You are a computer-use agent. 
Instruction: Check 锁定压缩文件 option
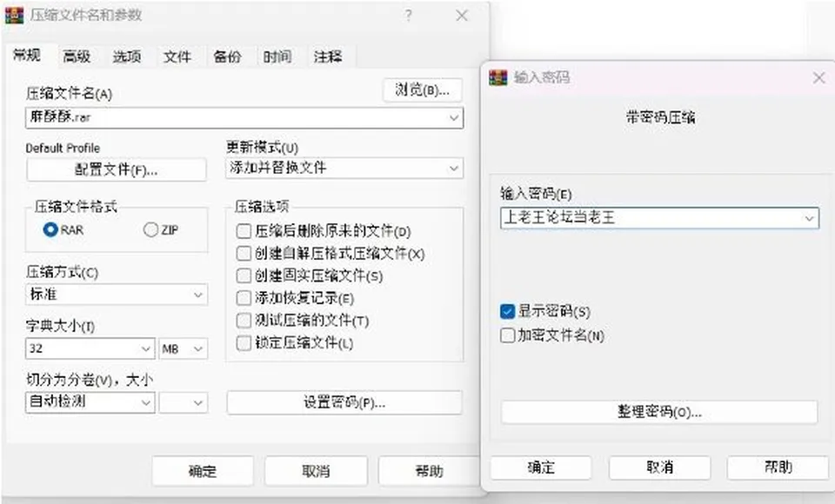(244, 342)
